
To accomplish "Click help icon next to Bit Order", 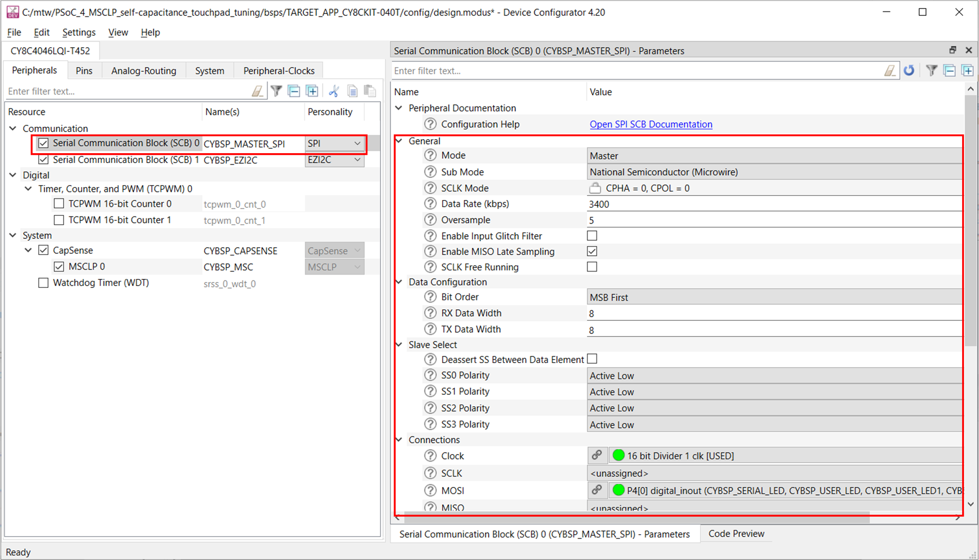I will click(x=430, y=296).
